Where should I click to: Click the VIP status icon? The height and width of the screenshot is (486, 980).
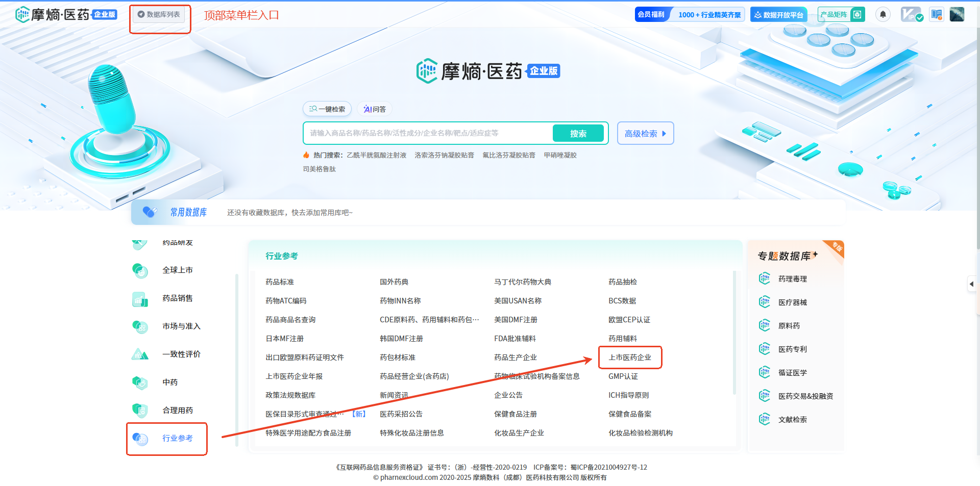(x=911, y=14)
